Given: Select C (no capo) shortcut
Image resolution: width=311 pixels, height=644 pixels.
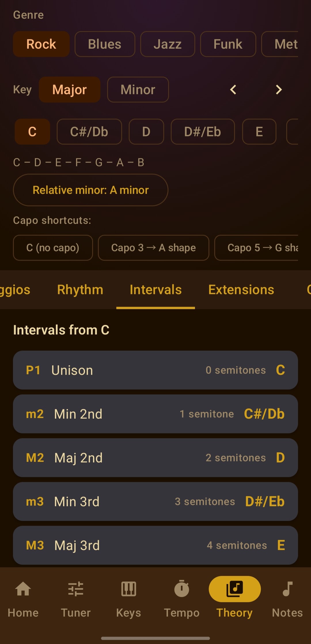Looking at the screenshot, I should (53, 248).
